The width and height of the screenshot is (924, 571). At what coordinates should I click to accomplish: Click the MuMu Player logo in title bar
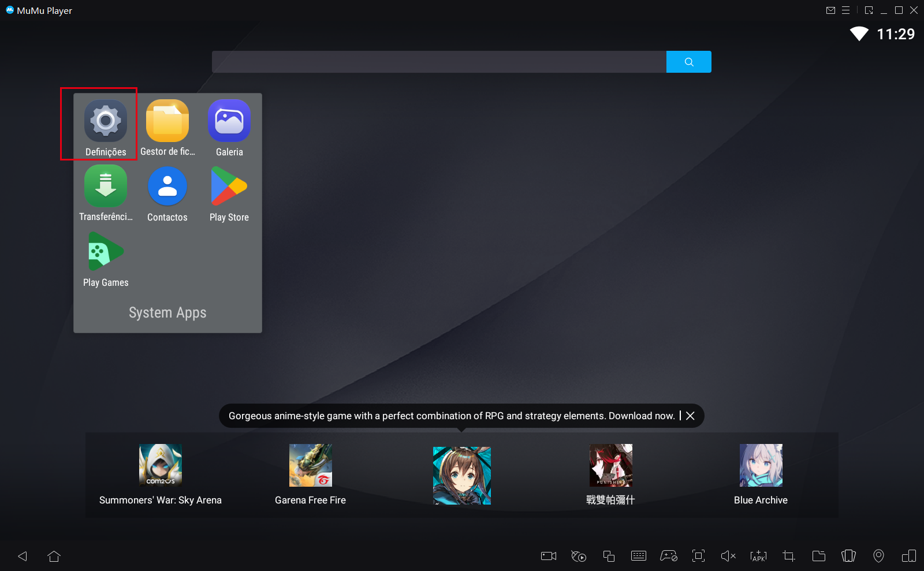pyautogui.click(x=10, y=10)
